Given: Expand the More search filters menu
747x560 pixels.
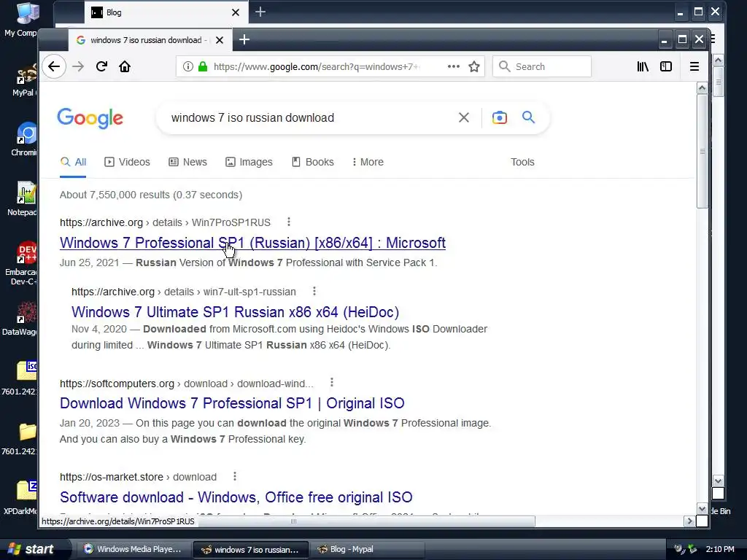Looking at the screenshot, I should (368, 162).
